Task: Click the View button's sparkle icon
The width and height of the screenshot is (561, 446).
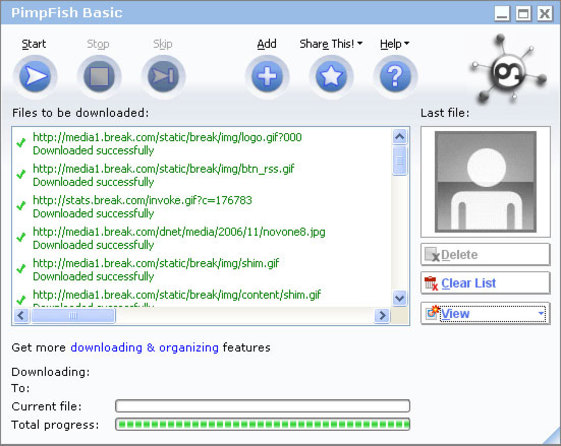Action: point(433,312)
